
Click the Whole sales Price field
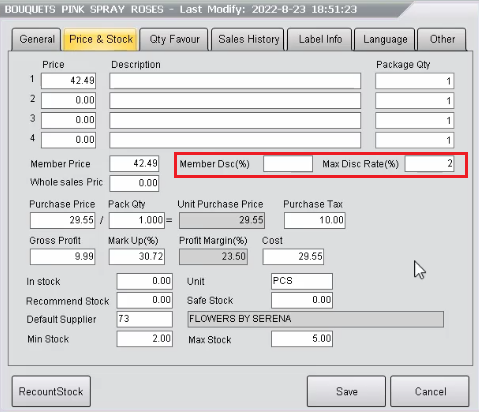tap(134, 183)
